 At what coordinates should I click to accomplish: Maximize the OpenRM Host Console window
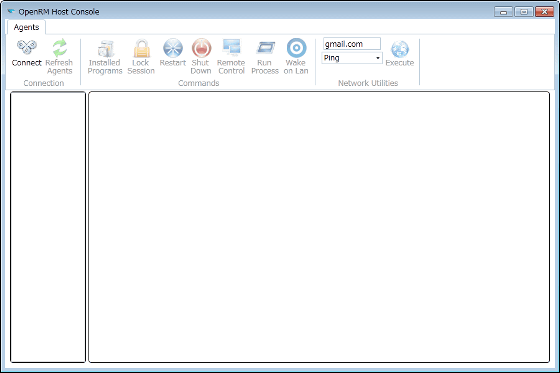tap(524, 12)
